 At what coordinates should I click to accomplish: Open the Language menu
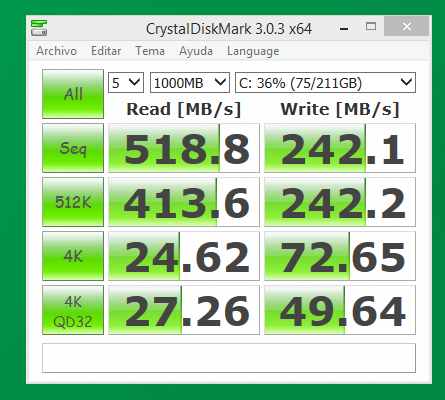coord(253,51)
